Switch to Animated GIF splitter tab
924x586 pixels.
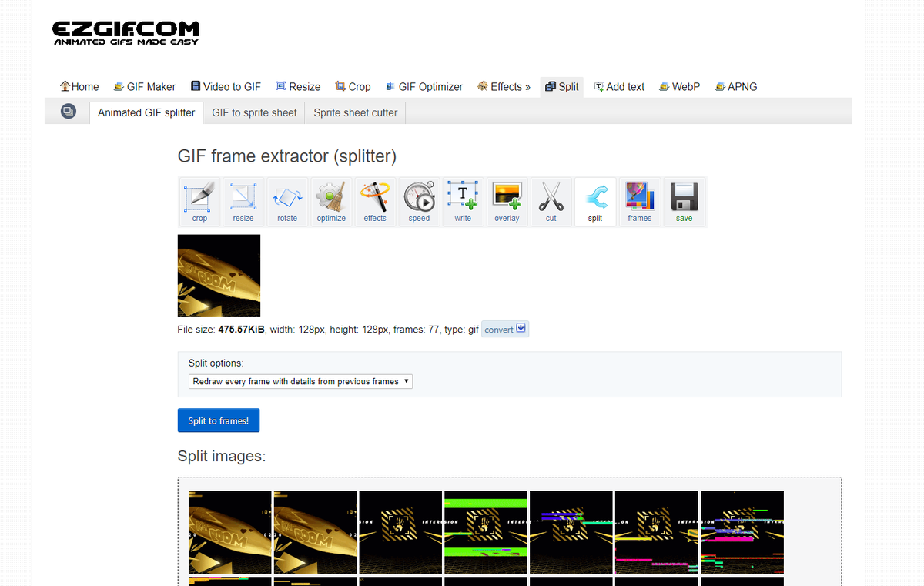146,112
